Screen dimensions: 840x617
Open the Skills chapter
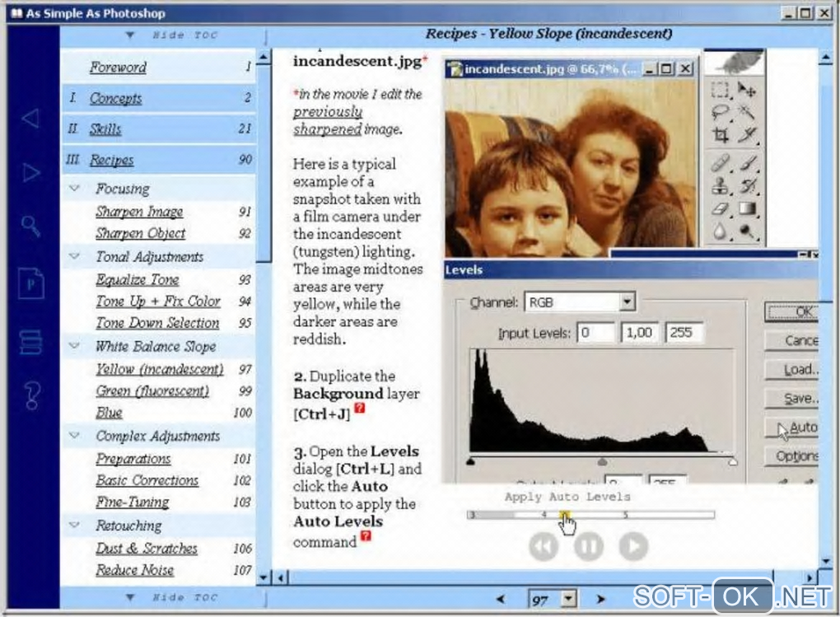105,129
